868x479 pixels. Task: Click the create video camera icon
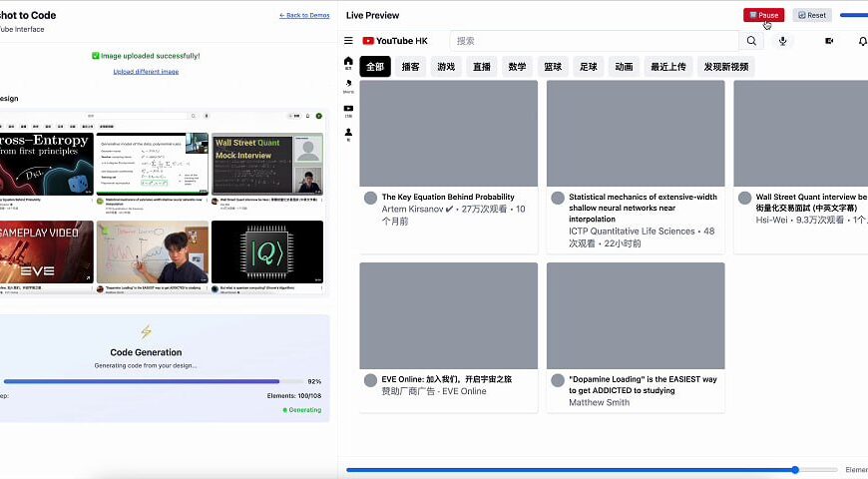pyautogui.click(x=829, y=41)
